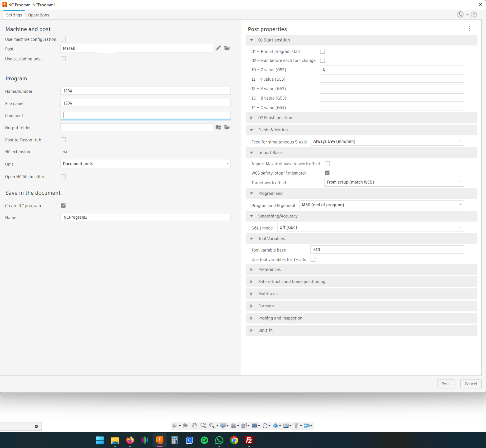
Task: Select the Settings tab
Action: click(x=14, y=15)
